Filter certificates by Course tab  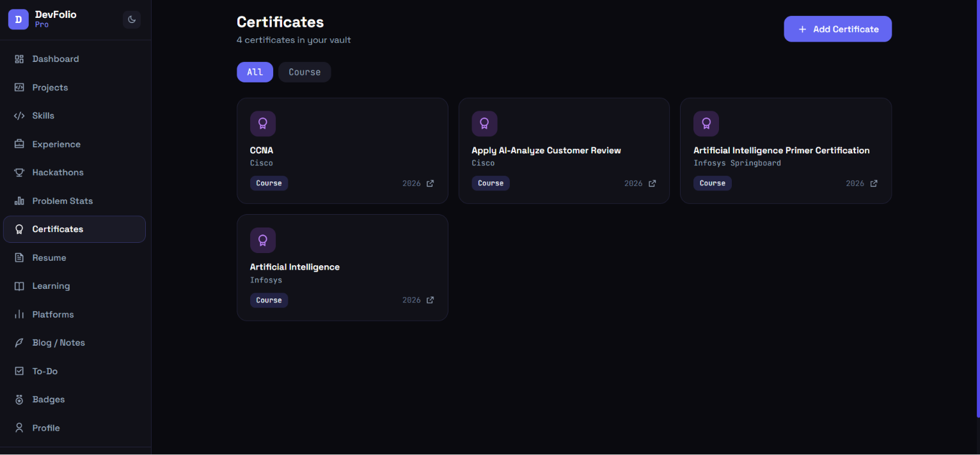click(304, 72)
